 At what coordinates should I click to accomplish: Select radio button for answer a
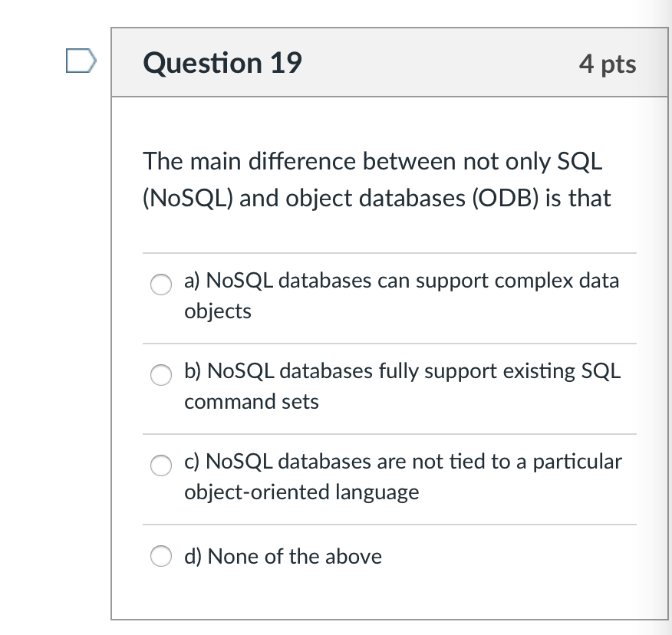161,285
